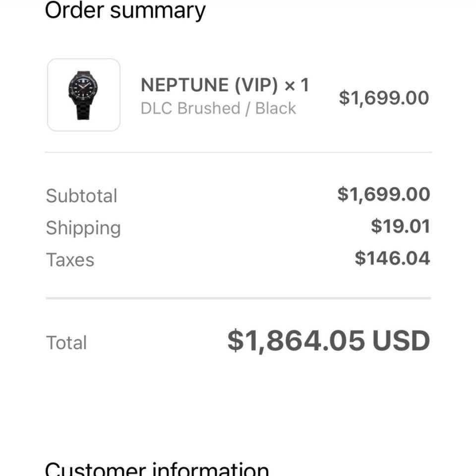Click the item price $1,699.00 beside product
476x476 pixels.
(x=383, y=98)
